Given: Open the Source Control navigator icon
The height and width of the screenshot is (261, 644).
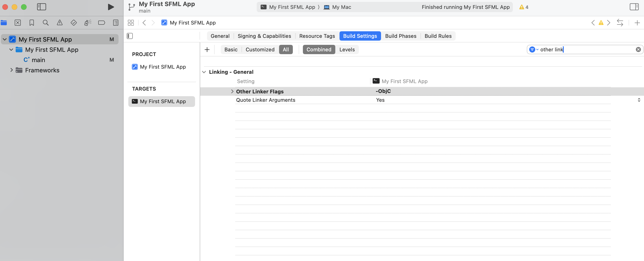Looking at the screenshot, I should tap(18, 22).
